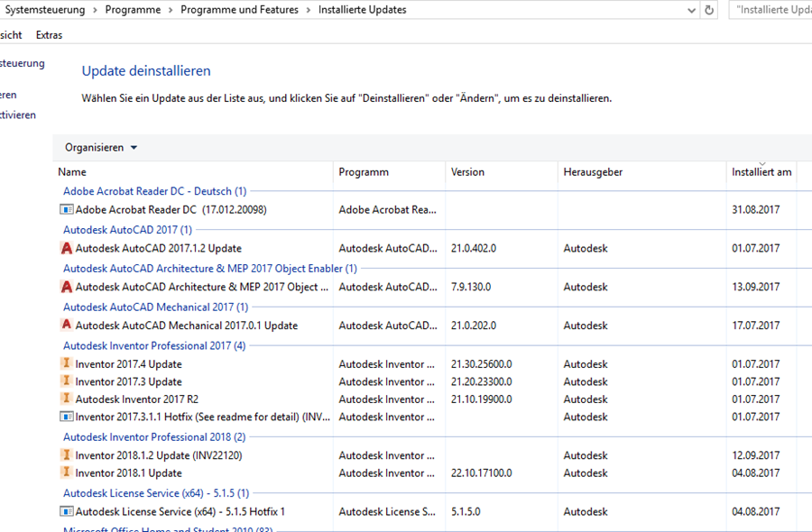Click install date 31.08.2017
Viewport: 812px width, 532px height.
(755, 209)
